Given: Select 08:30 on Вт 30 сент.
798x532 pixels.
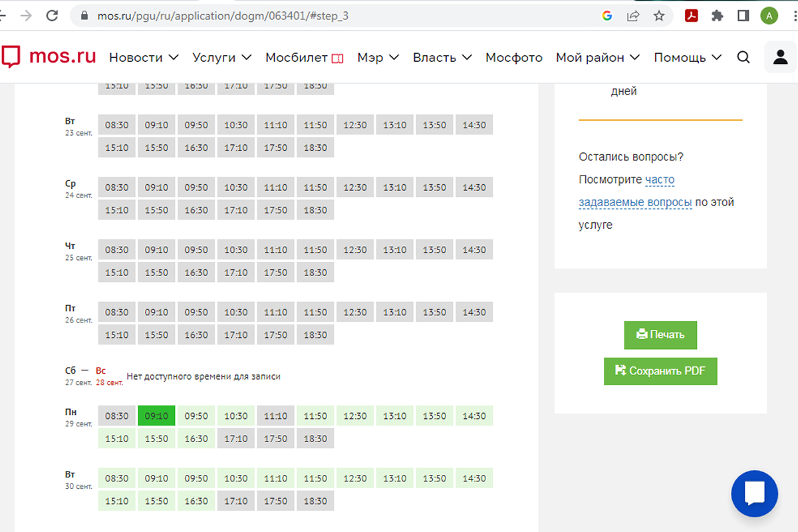Looking at the screenshot, I should click(x=117, y=478).
